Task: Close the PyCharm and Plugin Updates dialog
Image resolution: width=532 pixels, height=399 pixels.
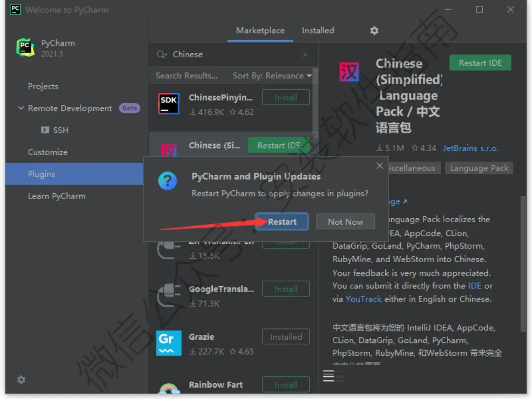Action: point(379,166)
